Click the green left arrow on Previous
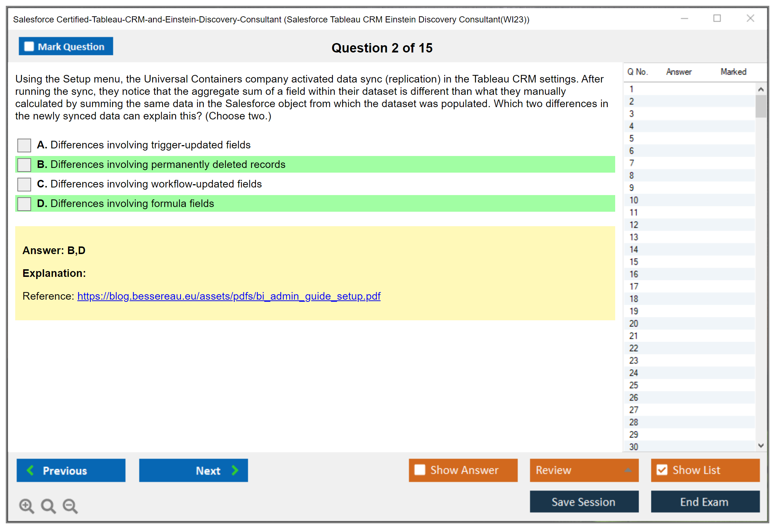 click(31, 470)
